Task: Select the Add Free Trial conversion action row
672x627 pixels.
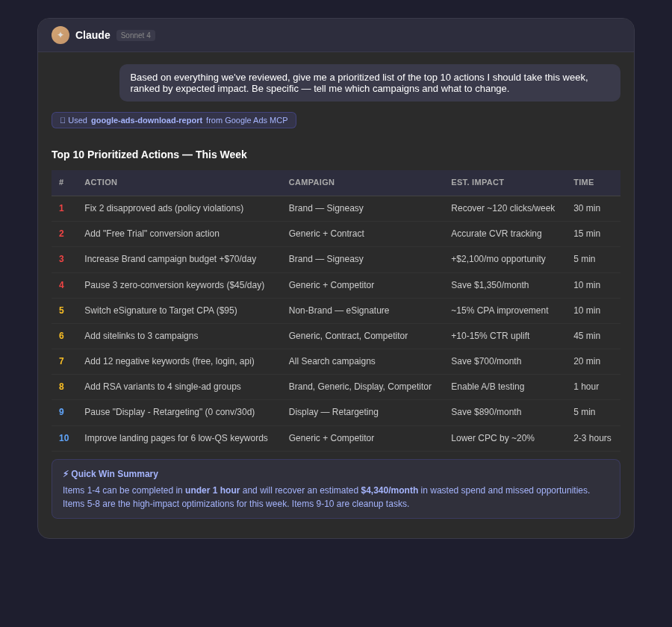Action: tap(152, 234)
